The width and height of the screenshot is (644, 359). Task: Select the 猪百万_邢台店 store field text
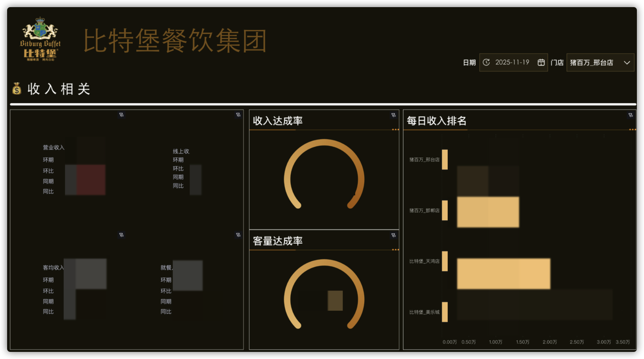point(591,62)
